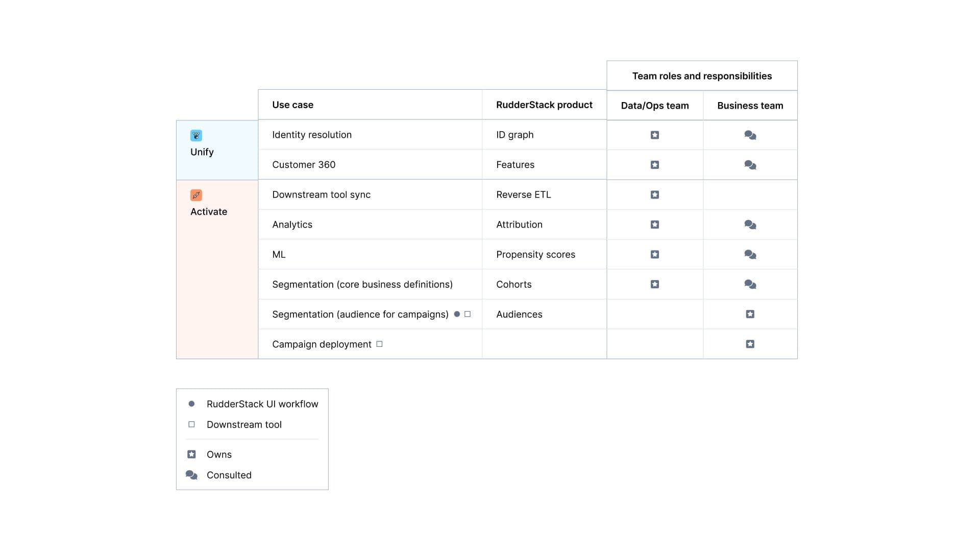Select the Data/Ops team column header
980x551 pixels.
[x=655, y=106]
